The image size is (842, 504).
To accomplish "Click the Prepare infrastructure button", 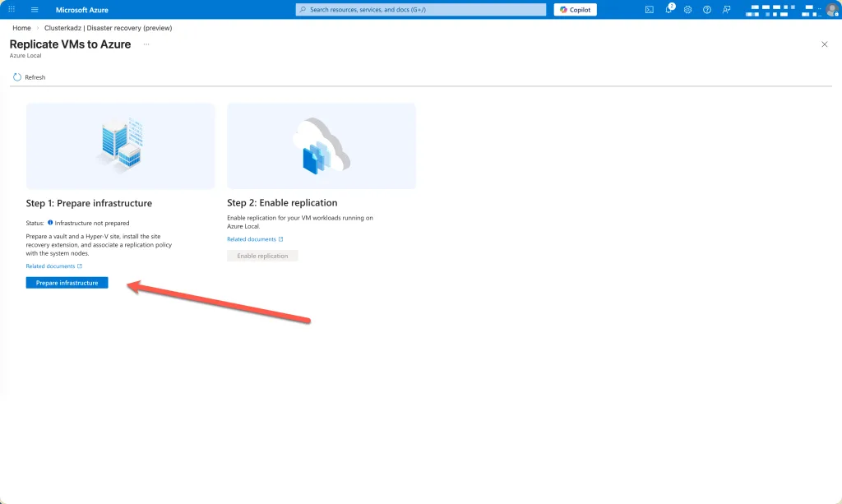I will [67, 283].
